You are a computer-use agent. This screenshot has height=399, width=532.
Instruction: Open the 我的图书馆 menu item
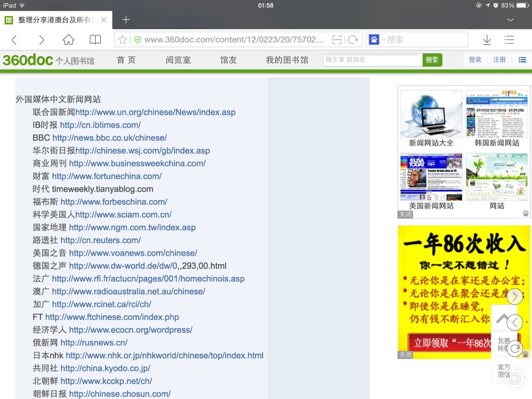(x=287, y=60)
